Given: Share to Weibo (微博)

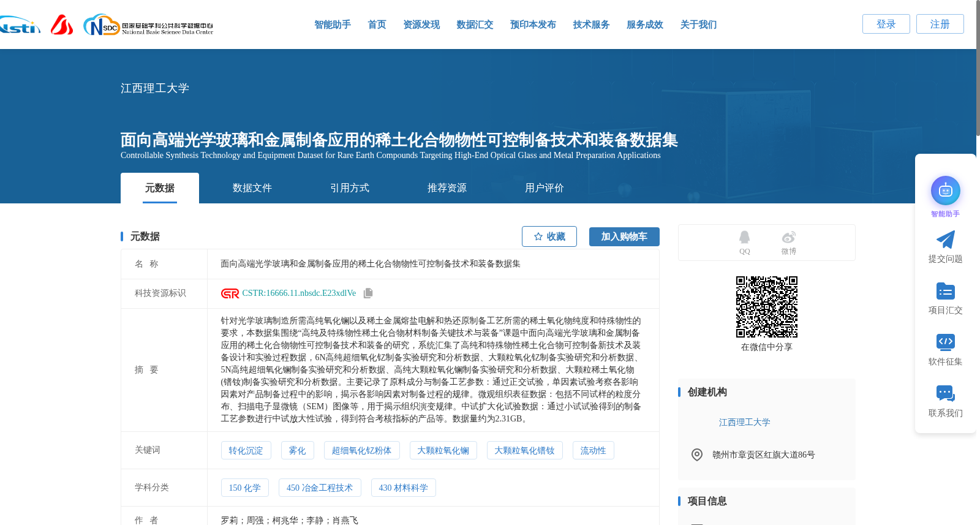Looking at the screenshot, I should coord(789,243).
